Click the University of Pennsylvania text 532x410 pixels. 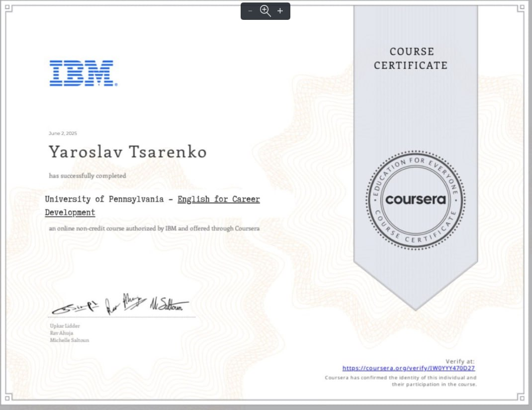104,199
